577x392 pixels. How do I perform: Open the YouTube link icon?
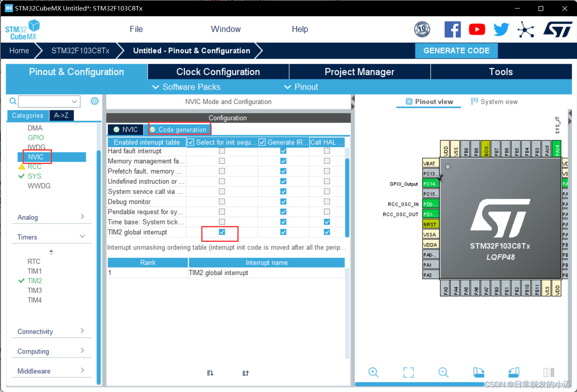(x=477, y=29)
